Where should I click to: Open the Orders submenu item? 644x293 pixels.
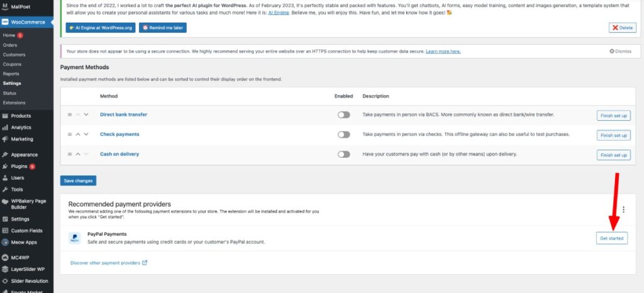click(x=10, y=45)
